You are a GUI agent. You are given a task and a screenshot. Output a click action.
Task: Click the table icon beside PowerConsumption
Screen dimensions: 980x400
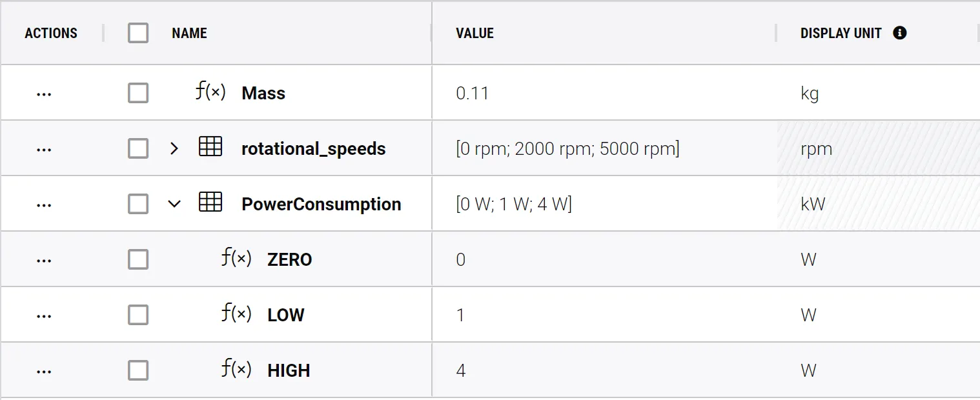pyautogui.click(x=210, y=203)
